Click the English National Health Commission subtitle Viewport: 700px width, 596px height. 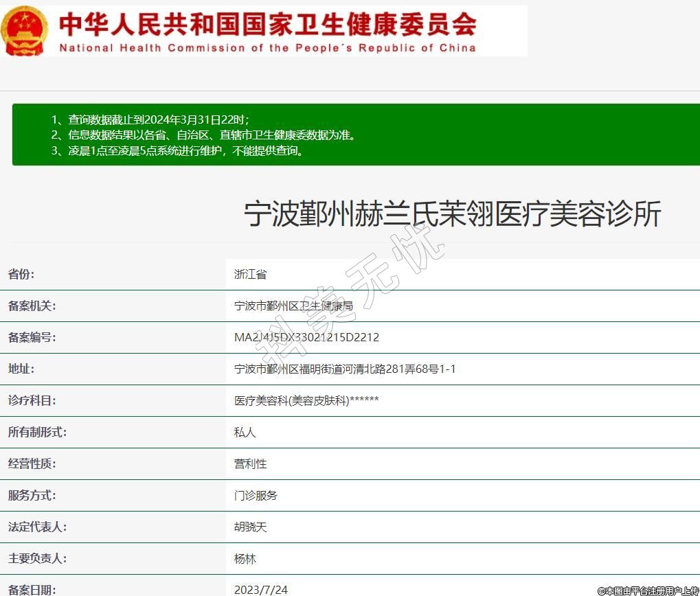point(267,48)
